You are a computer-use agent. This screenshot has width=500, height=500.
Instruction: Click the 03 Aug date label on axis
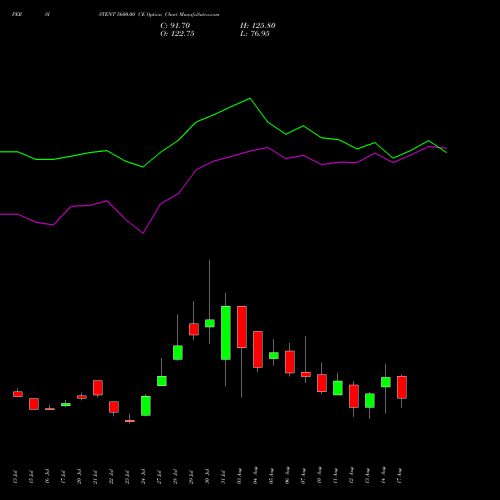click(239, 476)
